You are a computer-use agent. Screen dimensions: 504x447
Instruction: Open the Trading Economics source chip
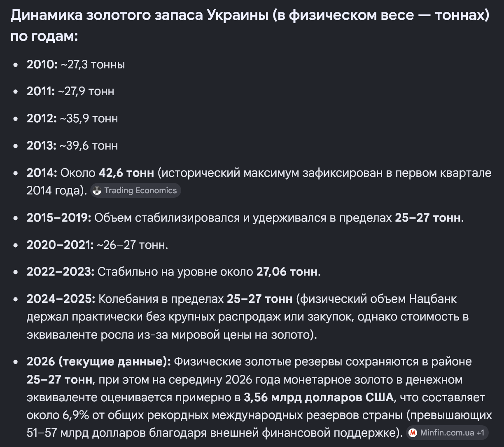point(135,190)
